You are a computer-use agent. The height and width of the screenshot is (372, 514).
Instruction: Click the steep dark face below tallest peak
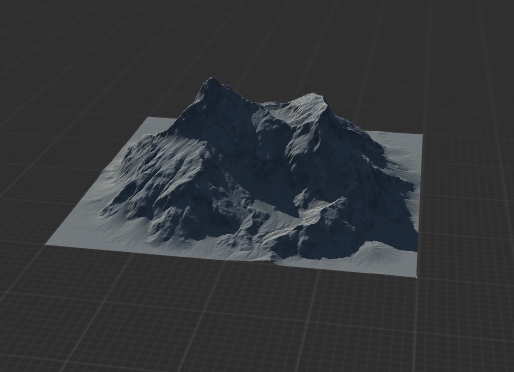(220, 120)
